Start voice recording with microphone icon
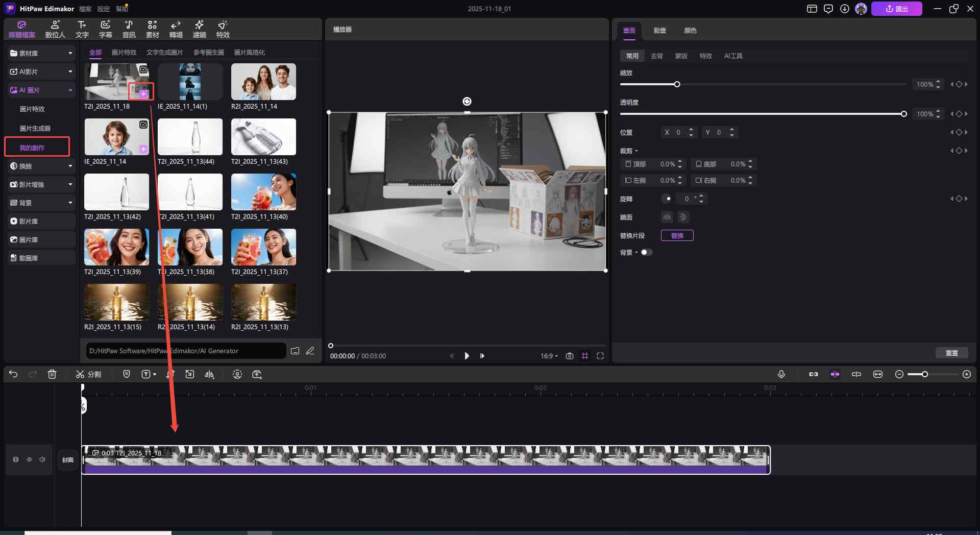This screenshot has width=980, height=535. (x=781, y=374)
